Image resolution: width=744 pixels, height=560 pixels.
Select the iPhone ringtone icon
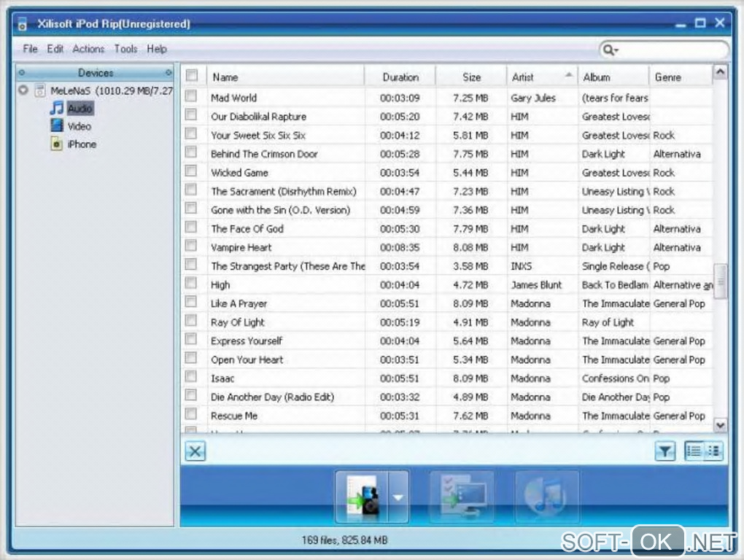pos(56,144)
